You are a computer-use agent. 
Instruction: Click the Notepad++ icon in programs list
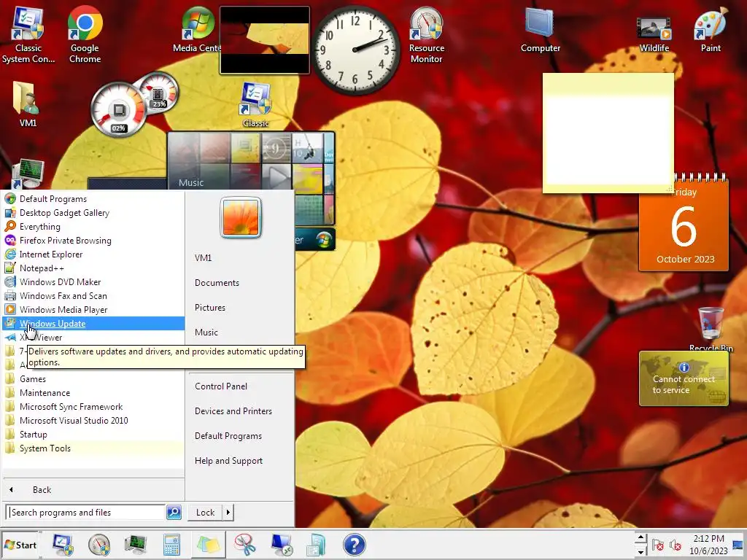[x=10, y=268]
